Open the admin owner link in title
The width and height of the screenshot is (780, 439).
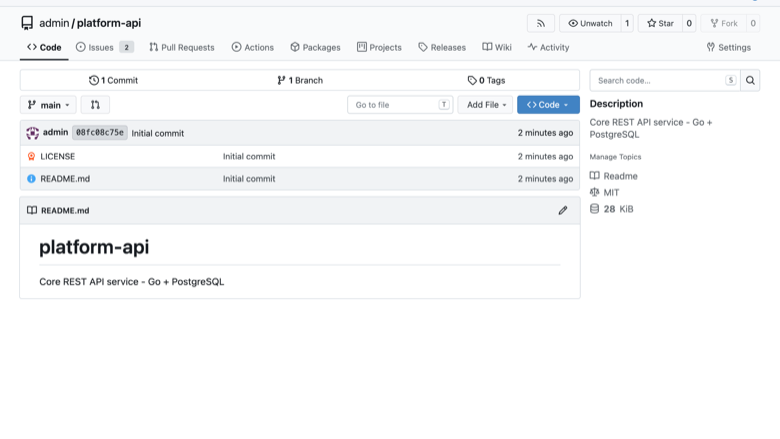pos(54,23)
